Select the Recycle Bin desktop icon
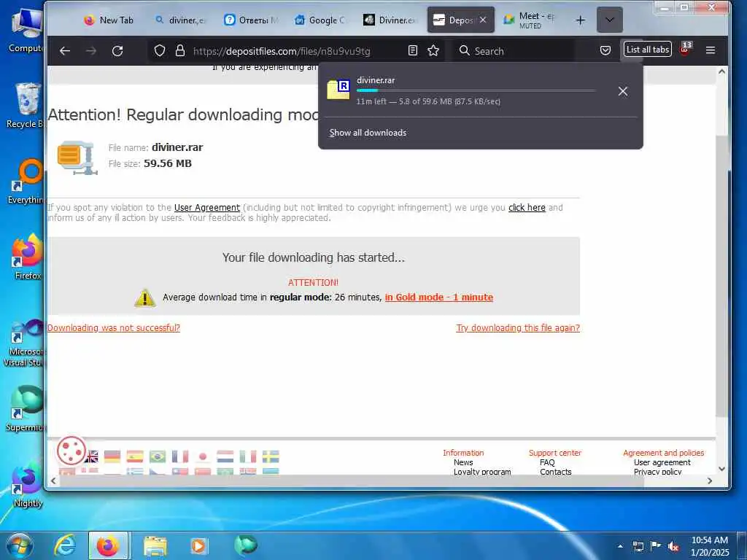The height and width of the screenshot is (560, 747). pyautogui.click(x=26, y=105)
